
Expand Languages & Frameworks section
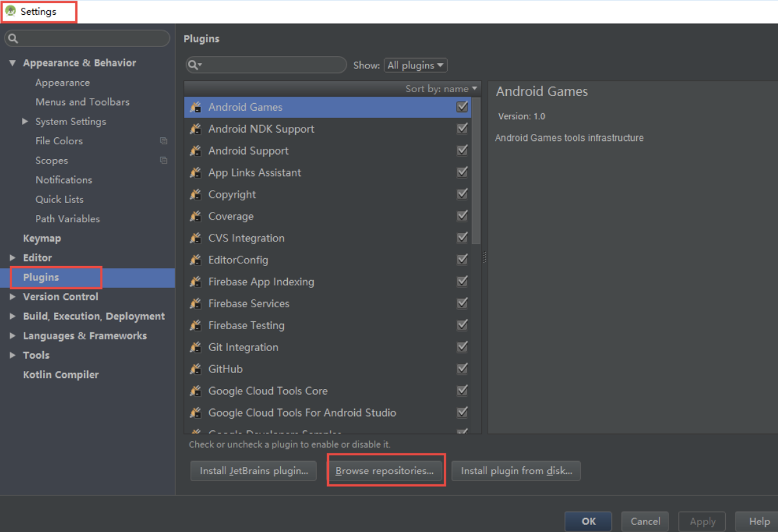(12, 336)
